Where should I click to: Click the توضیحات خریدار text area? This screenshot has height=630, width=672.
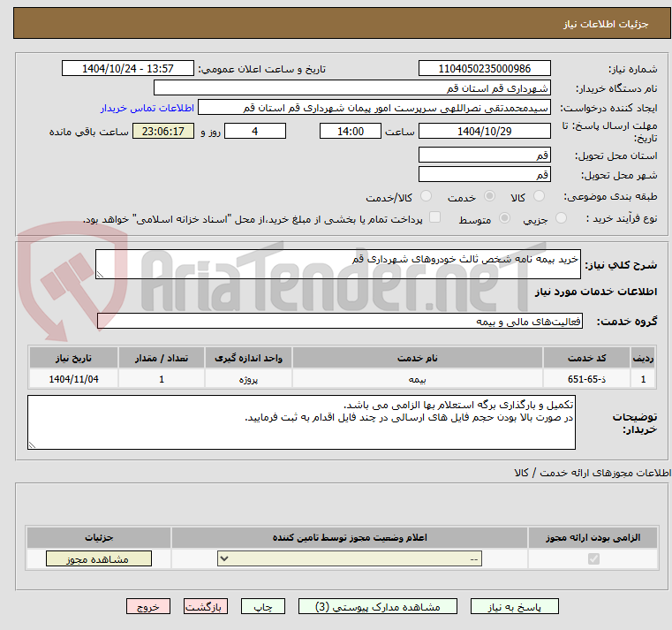click(x=301, y=422)
